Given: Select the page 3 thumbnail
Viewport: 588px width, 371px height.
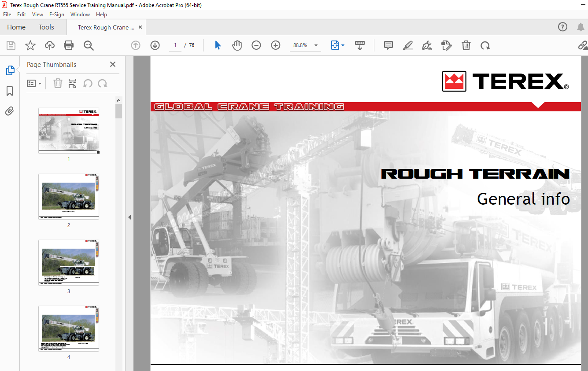Looking at the screenshot, I should 69,262.
